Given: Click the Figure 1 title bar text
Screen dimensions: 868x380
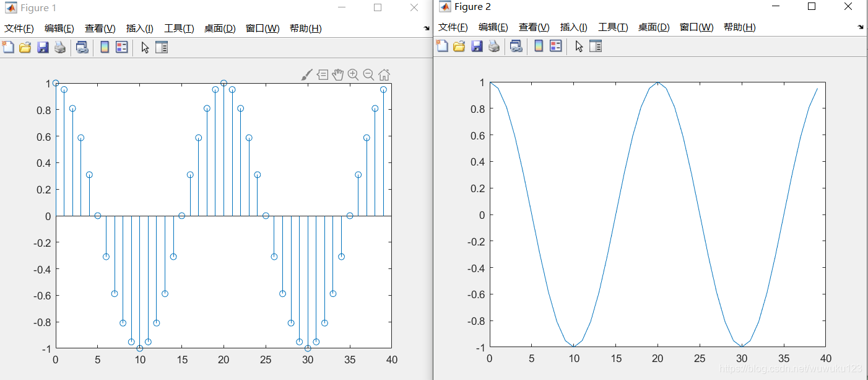Looking at the screenshot, I should 38,8.
